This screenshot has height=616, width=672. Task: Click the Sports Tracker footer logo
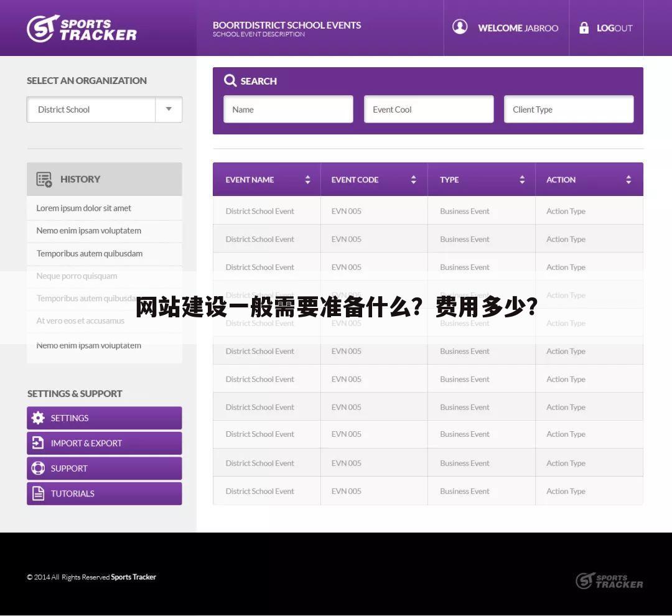pos(609,581)
